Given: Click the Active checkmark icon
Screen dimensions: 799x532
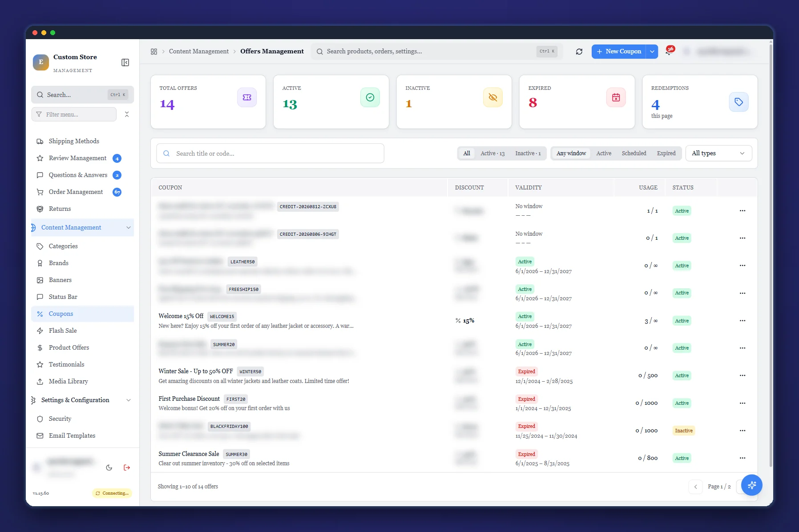Looking at the screenshot, I should (x=370, y=97).
